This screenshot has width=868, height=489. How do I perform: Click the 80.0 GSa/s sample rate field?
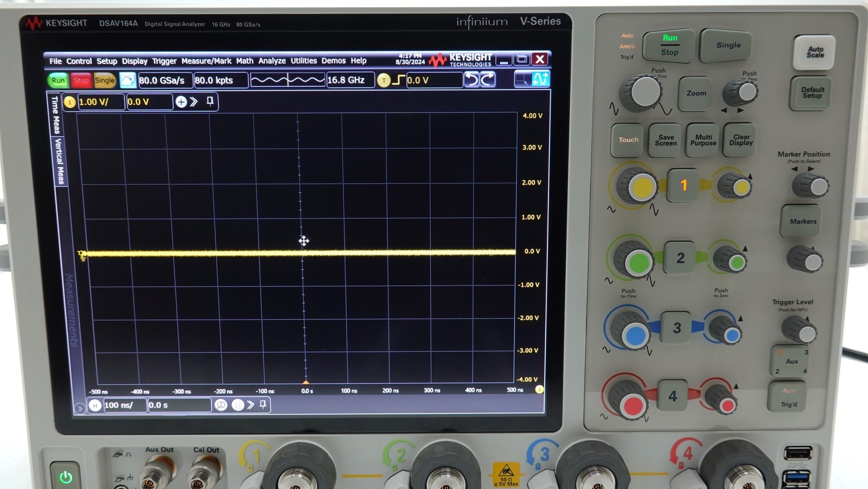pyautogui.click(x=165, y=80)
